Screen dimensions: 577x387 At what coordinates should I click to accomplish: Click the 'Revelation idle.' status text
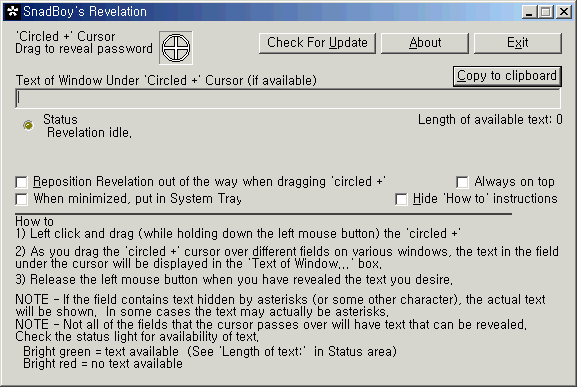click(89, 132)
